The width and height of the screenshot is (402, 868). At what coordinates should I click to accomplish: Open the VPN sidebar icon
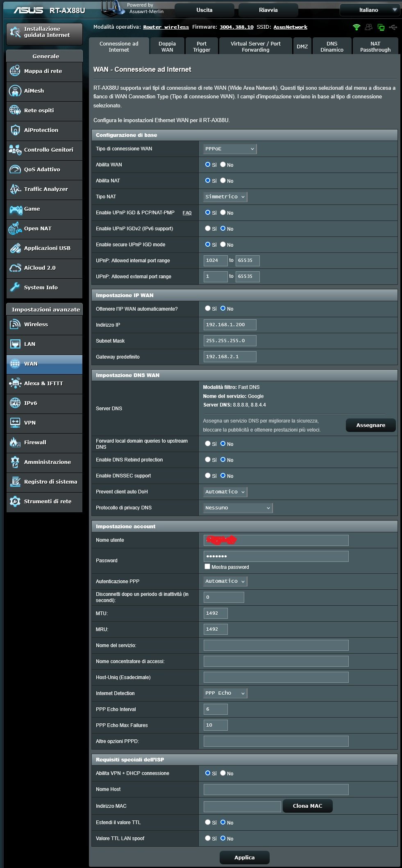point(15,423)
